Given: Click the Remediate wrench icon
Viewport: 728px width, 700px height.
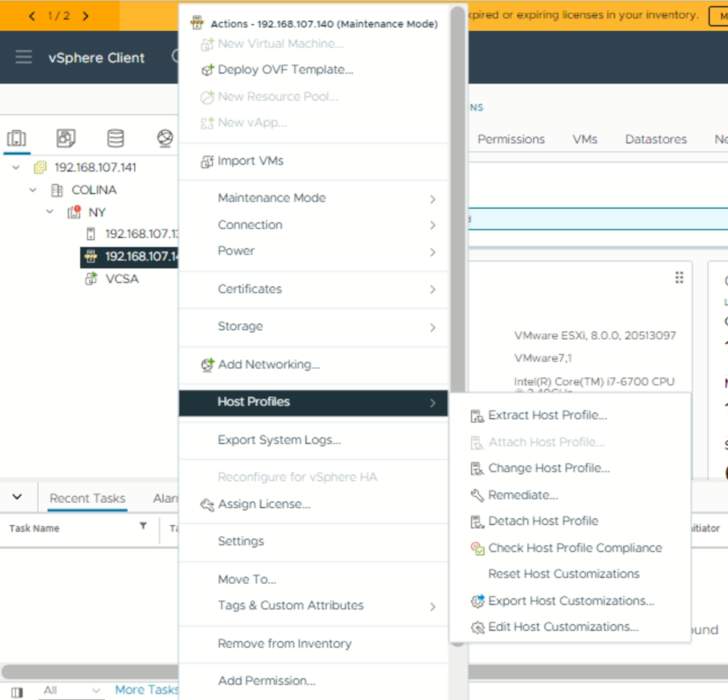Looking at the screenshot, I should 477,495.
